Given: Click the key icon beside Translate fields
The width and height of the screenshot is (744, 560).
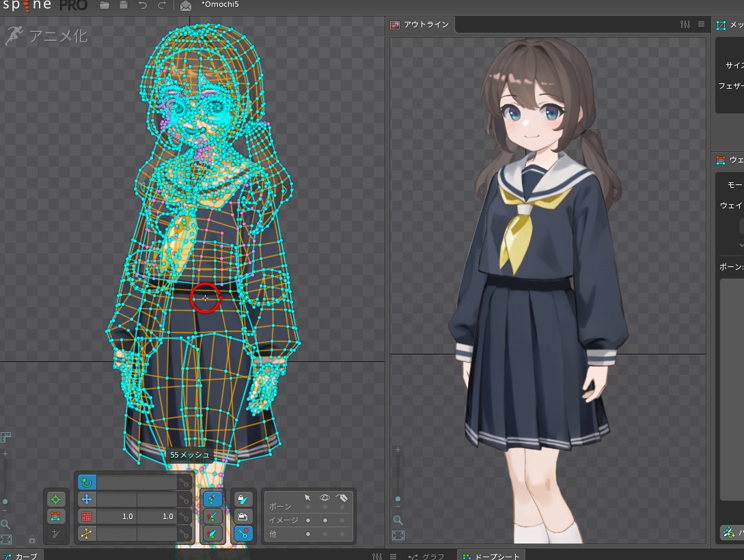Looking at the screenshot, I should [184, 500].
